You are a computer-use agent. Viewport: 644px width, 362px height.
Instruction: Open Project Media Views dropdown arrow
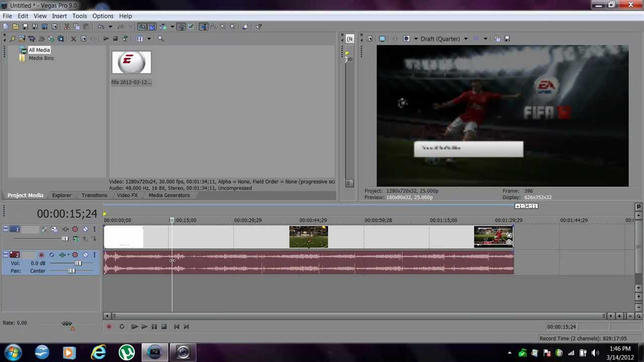tap(149, 39)
